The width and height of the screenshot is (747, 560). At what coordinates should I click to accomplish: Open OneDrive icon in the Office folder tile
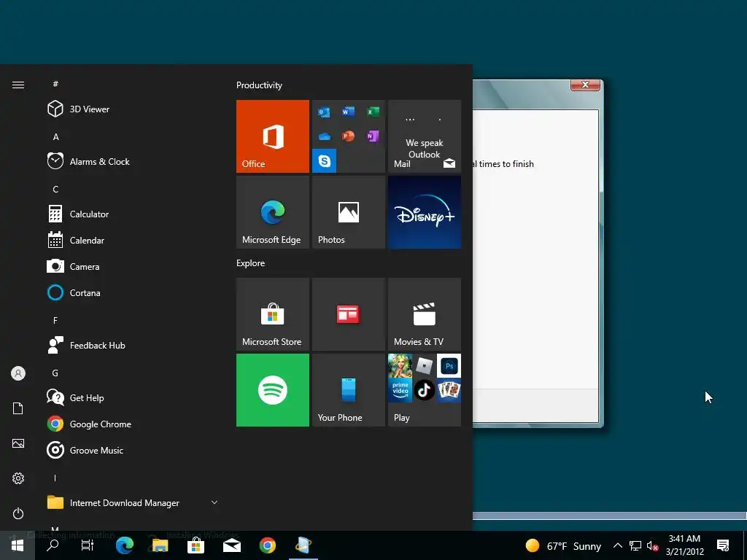coord(325,136)
